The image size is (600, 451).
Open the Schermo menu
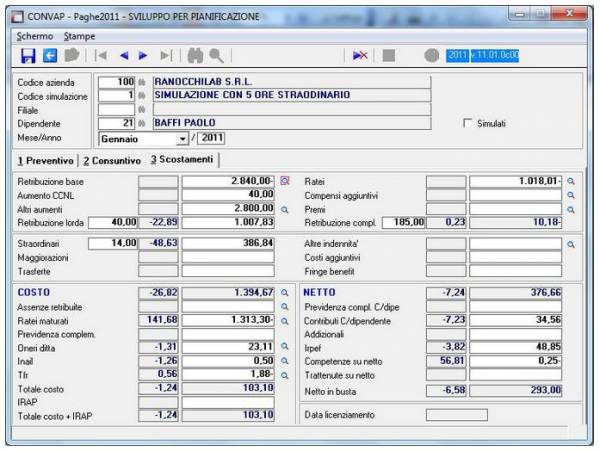pyautogui.click(x=35, y=36)
